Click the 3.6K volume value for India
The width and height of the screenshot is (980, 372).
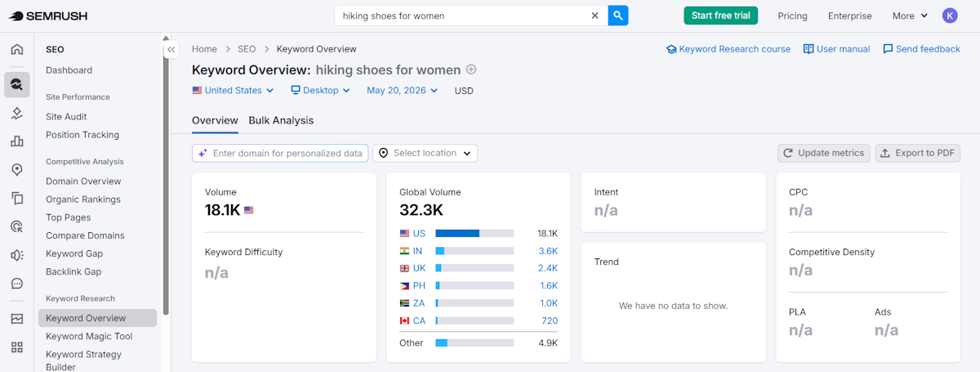click(x=548, y=251)
